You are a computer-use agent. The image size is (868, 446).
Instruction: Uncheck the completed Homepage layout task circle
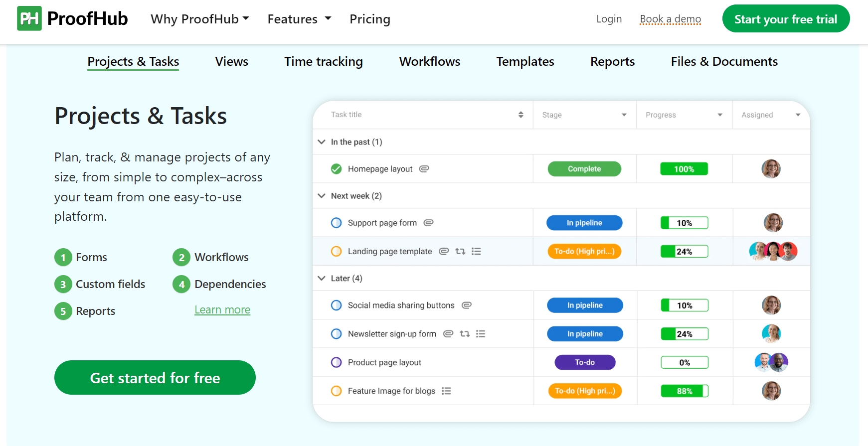click(337, 169)
